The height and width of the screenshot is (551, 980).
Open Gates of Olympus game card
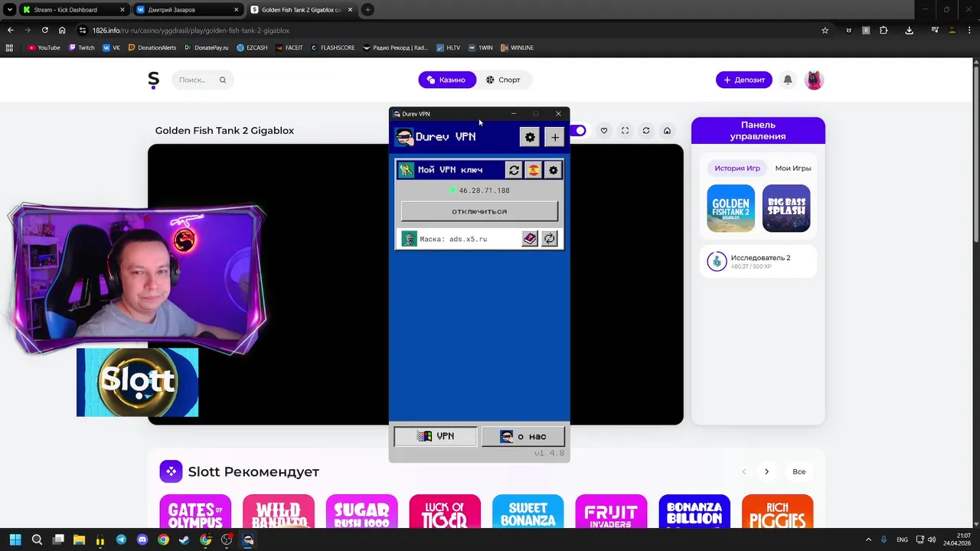pos(195,511)
